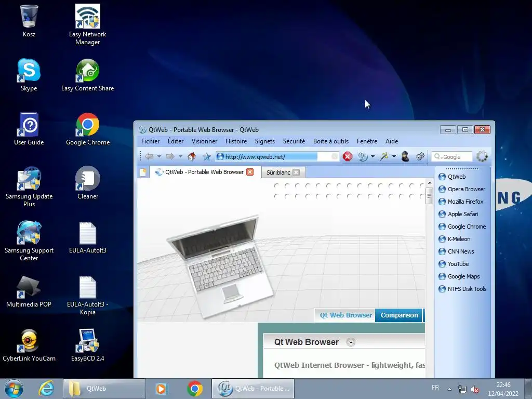Open the search engine dropdown magnifier
Viewport: 532px width, 399px height.
(x=438, y=157)
